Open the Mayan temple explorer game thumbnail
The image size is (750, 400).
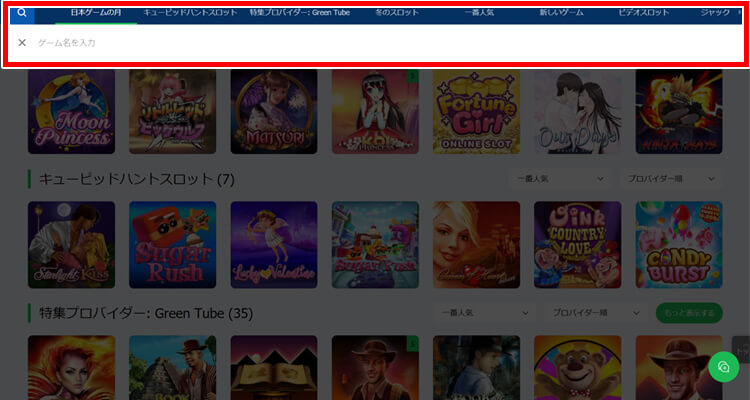(173, 367)
